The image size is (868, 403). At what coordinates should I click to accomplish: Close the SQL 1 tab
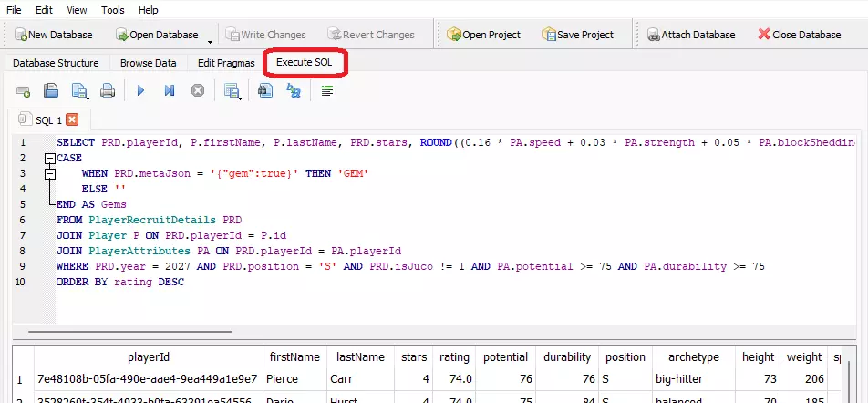tap(72, 119)
